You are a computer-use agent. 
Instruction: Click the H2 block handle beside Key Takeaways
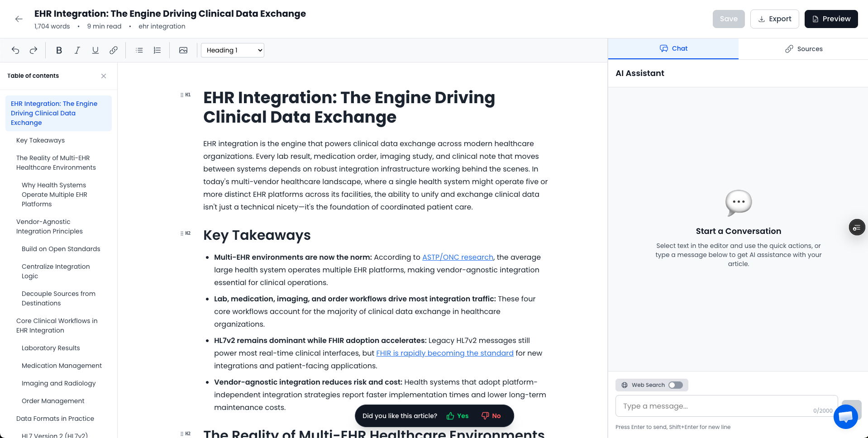[x=186, y=233]
